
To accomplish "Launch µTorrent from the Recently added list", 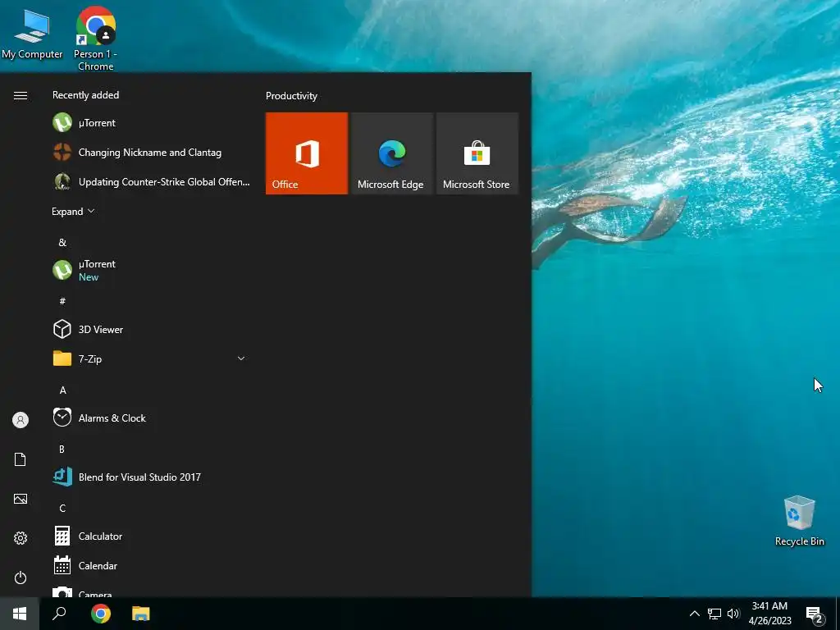I will 150,123.
